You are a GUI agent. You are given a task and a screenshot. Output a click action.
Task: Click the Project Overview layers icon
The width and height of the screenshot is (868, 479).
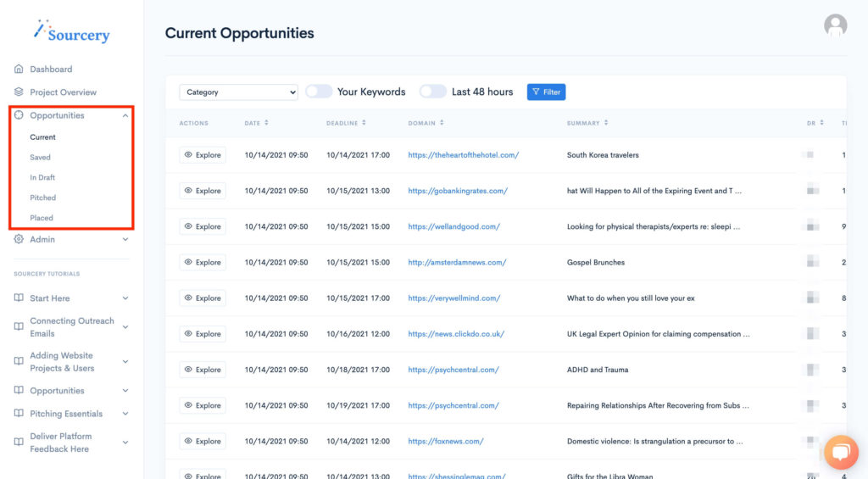click(x=19, y=92)
